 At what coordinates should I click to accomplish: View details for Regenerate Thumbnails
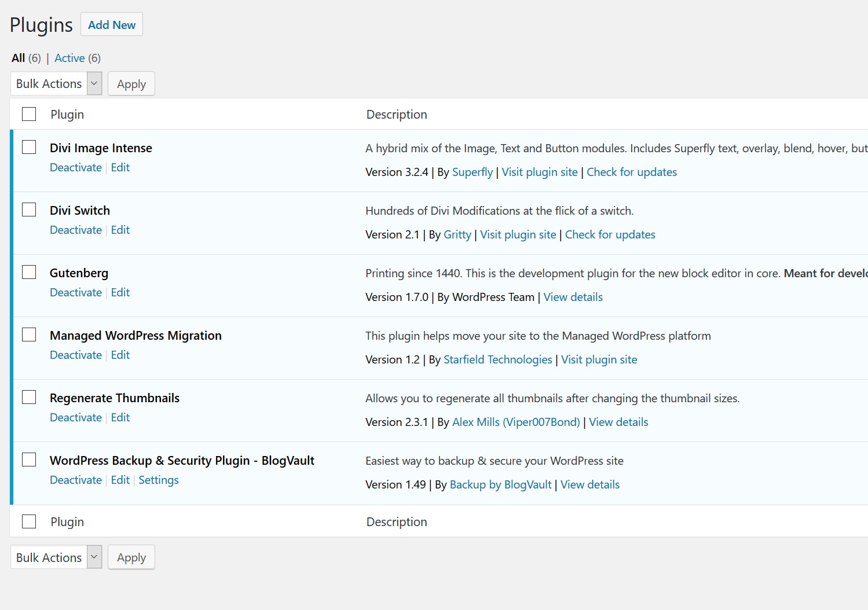(x=618, y=422)
